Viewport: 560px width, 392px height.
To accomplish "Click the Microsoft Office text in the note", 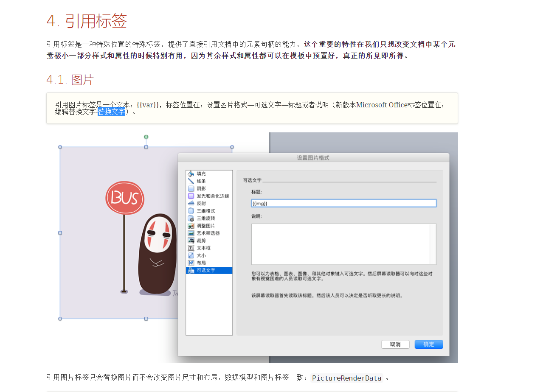I will [x=382, y=105].
